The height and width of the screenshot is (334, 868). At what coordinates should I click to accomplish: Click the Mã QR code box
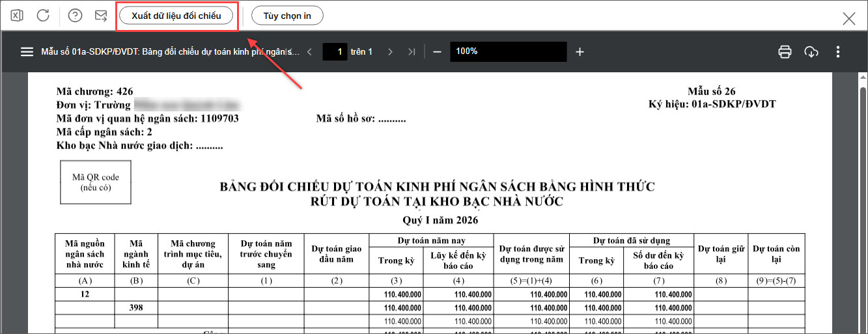(96, 182)
